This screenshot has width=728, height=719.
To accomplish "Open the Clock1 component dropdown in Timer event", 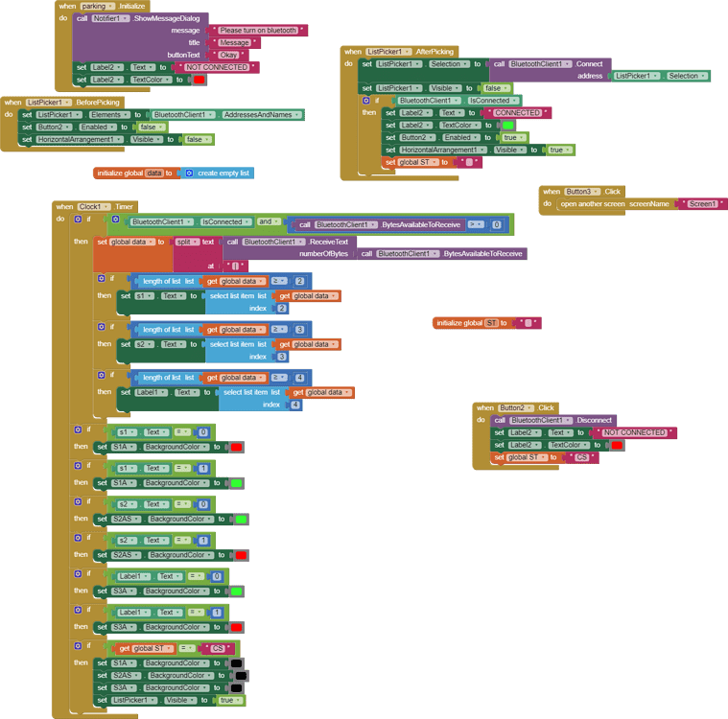I will point(94,206).
